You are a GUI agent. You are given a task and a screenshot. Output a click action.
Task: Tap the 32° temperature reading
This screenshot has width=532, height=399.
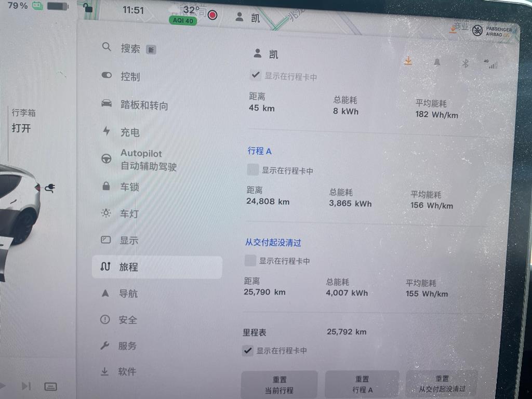(191, 10)
